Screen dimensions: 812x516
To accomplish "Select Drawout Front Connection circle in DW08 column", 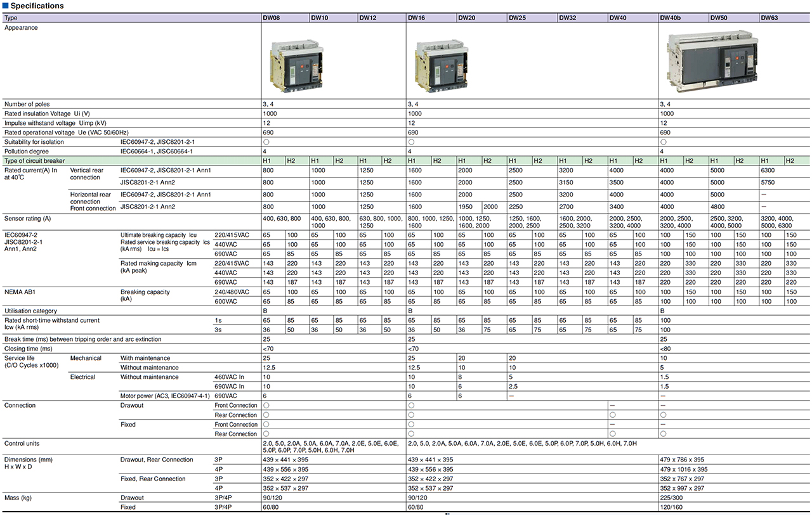I will point(266,406).
